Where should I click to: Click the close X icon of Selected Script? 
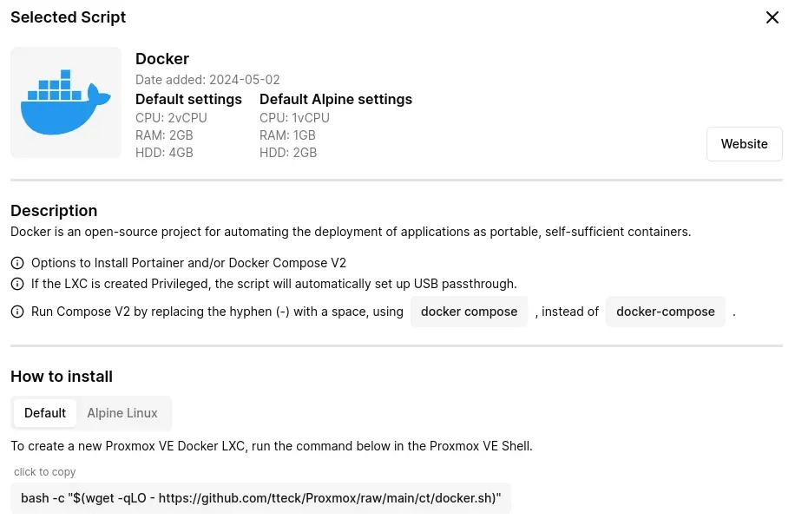pos(772,17)
